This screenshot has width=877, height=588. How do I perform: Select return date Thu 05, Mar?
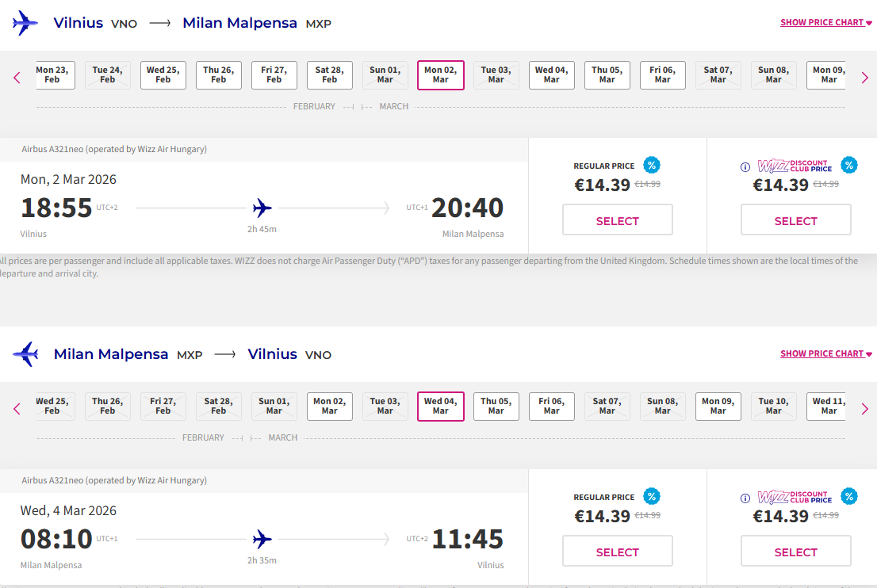point(496,407)
